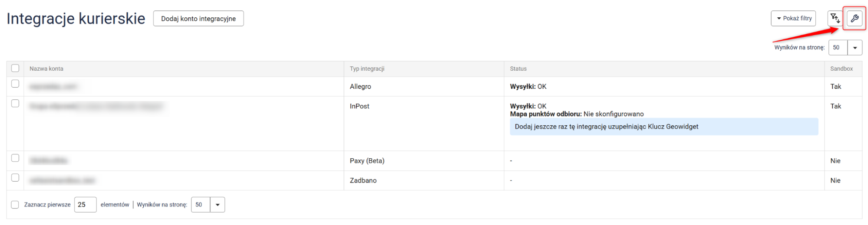Click the filter sort icon button
868x225 pixels.
click(835, 19)
